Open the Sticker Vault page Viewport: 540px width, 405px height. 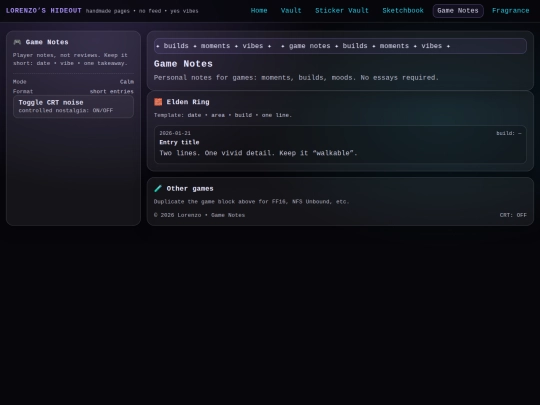[342, 11]
